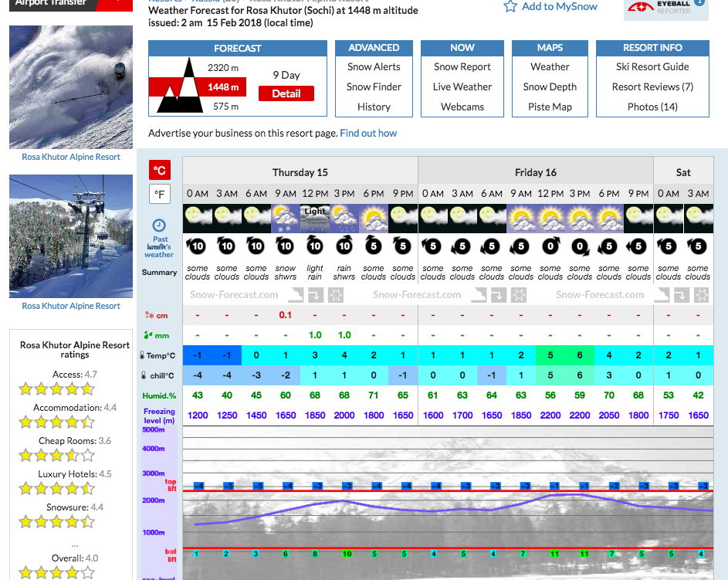The height and width of the screenshot is (580, 728).
Task: Open the Ski Resort Guide
Action: [x=652, y=67]
